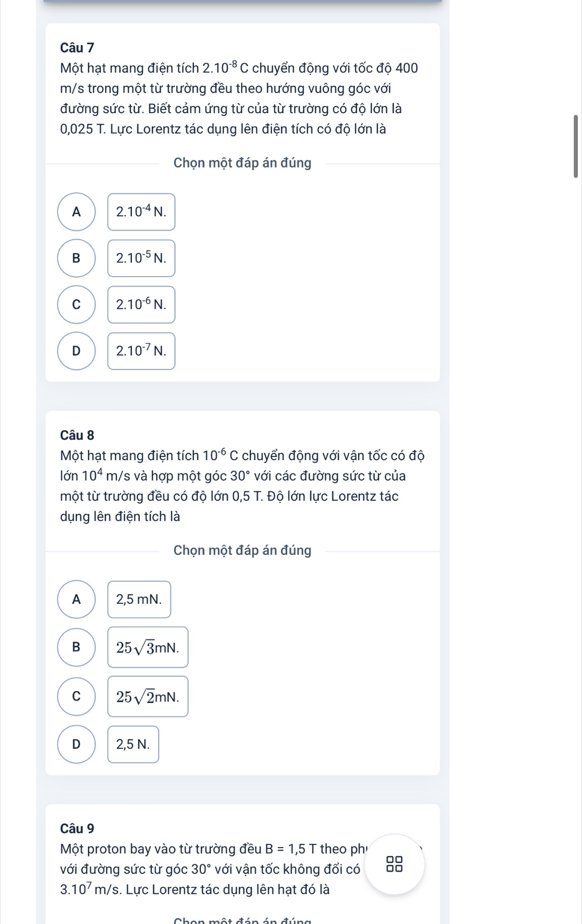Viewport: 582px width, 924px height.
Task: Select option C for Câu 8
Action: [76, 697]
